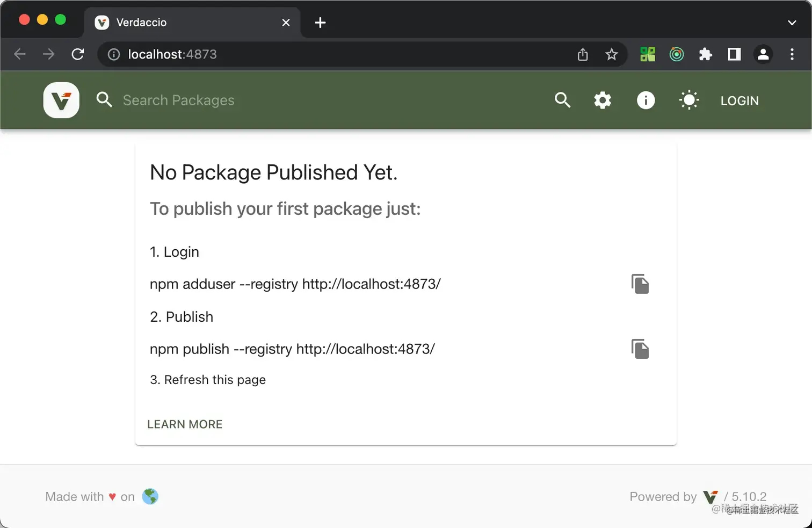Viewport: 812px width, 528px height.
Task: Share this page via share icon
Action: point(583,54)
